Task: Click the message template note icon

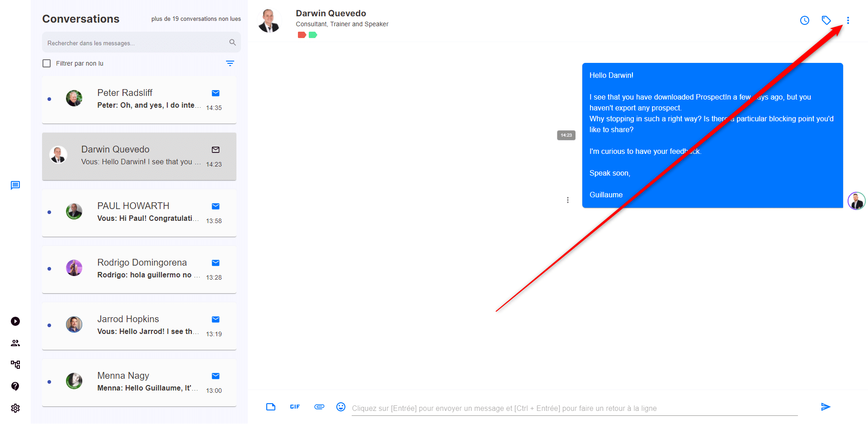Action: [271, 407]
